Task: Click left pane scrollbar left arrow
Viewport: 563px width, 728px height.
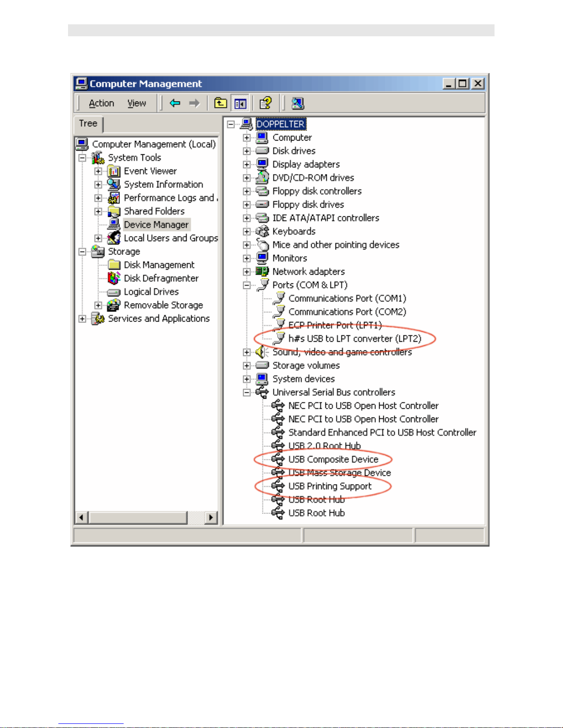Action: 82,518
